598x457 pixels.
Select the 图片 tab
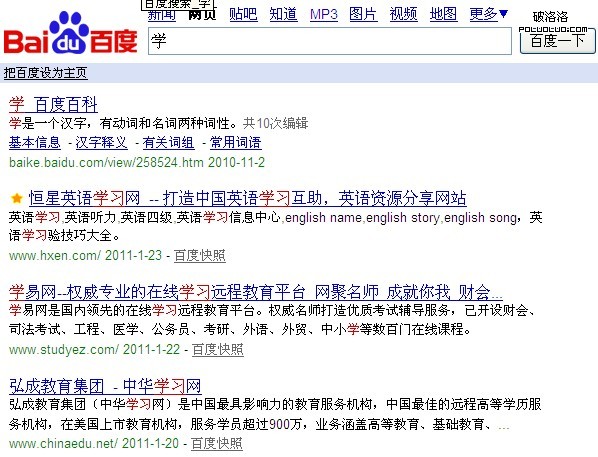coord(363,14)
